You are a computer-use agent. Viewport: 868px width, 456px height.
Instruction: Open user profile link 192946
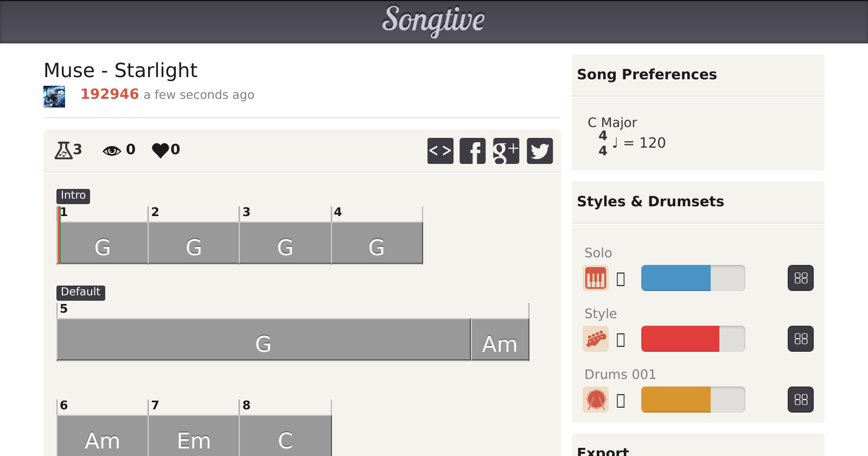point(110,94)
